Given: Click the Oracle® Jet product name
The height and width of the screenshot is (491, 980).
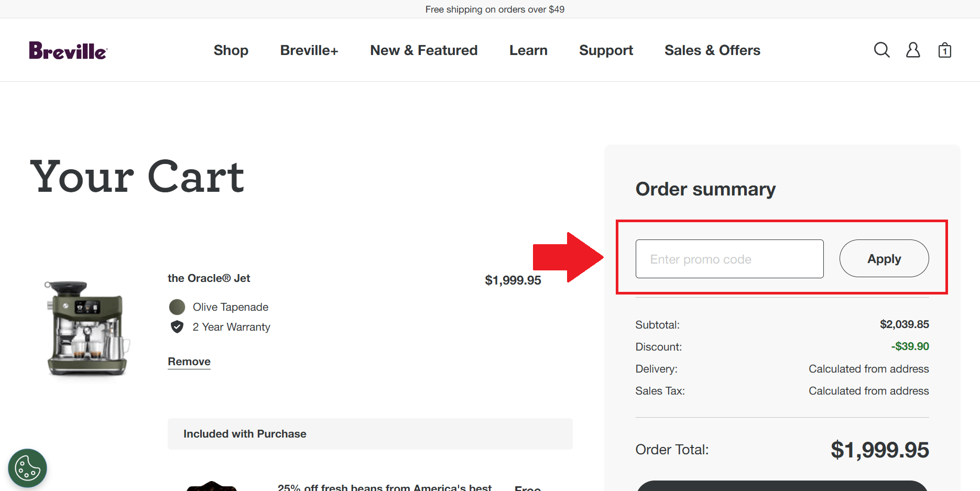Looking at the screenshot, I should 209,278.
